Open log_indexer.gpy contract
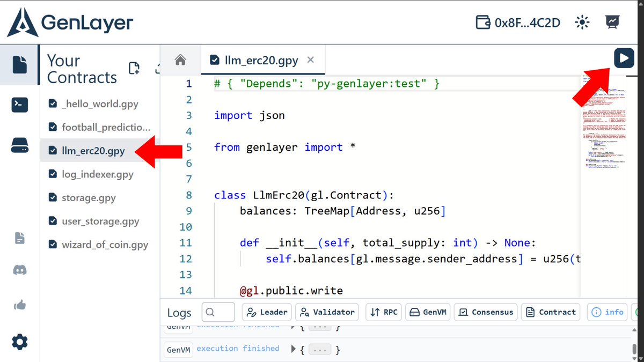The width and height of the screenshot is (644, 362). (99, 174)
